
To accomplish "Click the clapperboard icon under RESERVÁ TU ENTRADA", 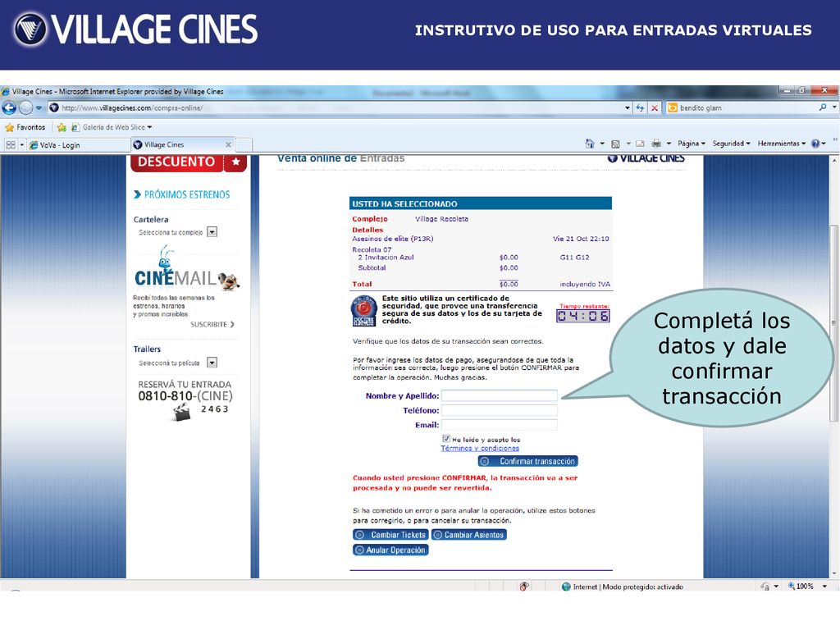I will point(181,413).
